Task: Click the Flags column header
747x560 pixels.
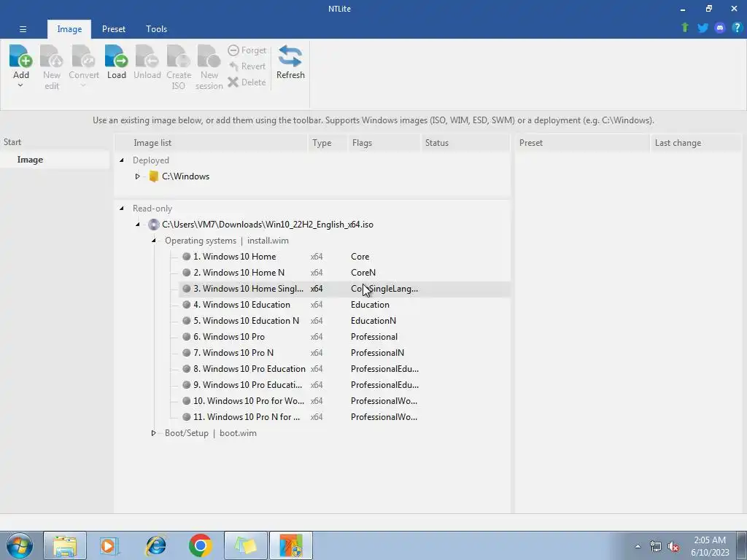Action: (x=384, y=143)
